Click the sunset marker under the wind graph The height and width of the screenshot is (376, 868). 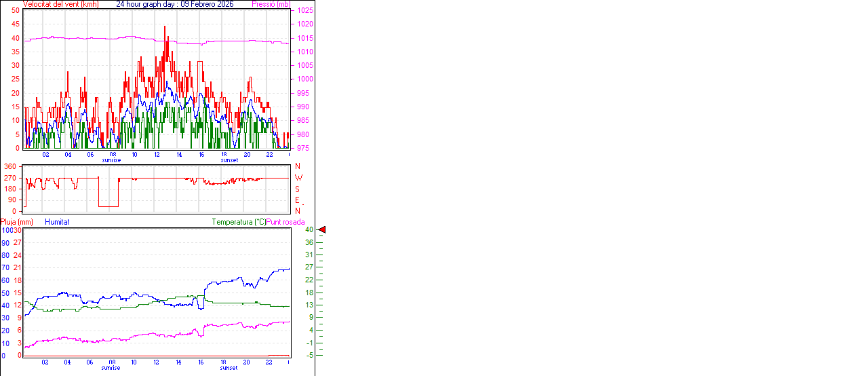click(229, 160)
